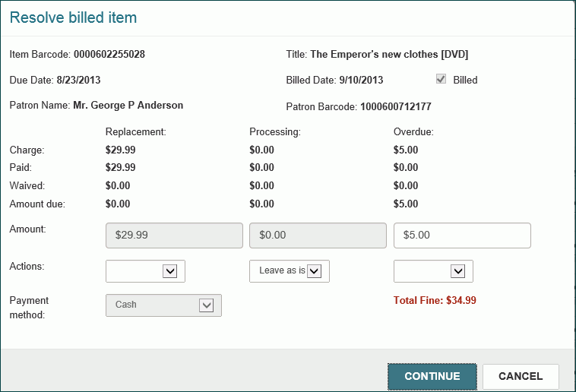Image resolution: width=576 pixels, height=392 pixels.
Task: Open the Replacement Actions dropdown
Action: [145, 271]
